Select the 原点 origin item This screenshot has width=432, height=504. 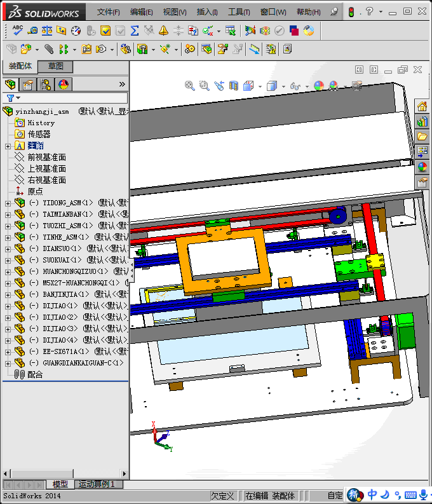(x=35, y=191)
